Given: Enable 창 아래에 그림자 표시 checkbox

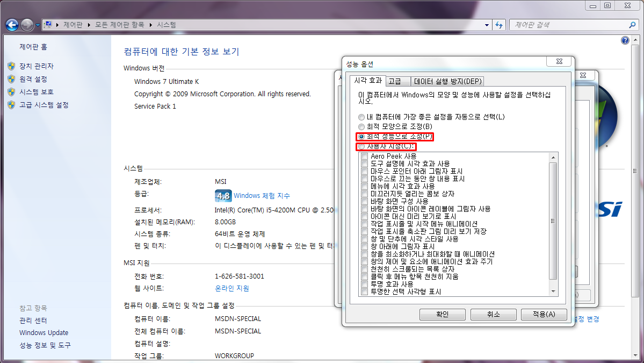Looking at the screenshot, I should coord(364,246).
